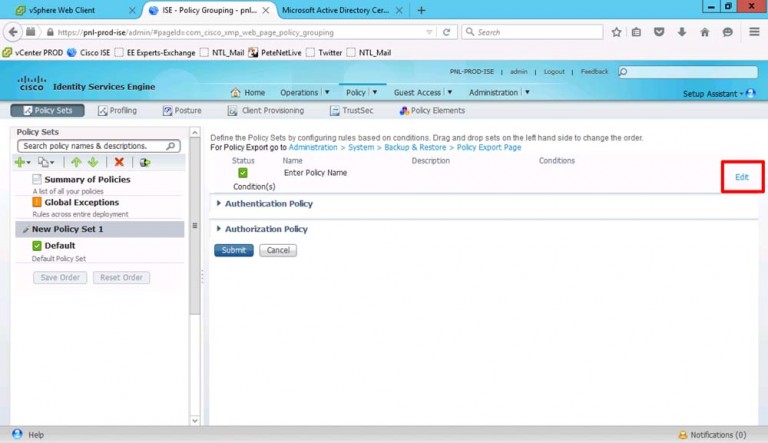768x443 pixels.
Task: Switch to the Profiling tab
Action: (117, 111)
